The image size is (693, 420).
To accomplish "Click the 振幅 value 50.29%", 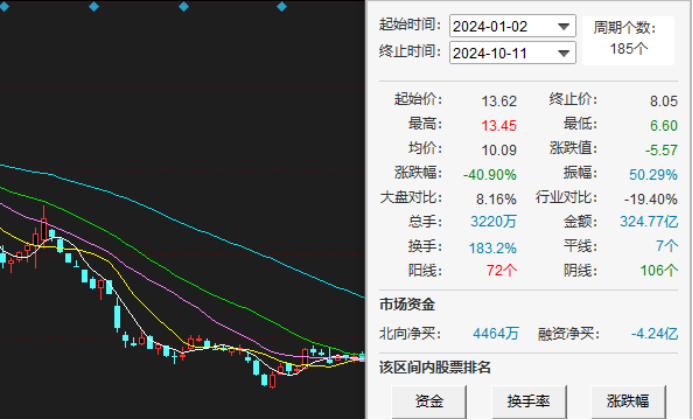I will click(x=655, y=173).
